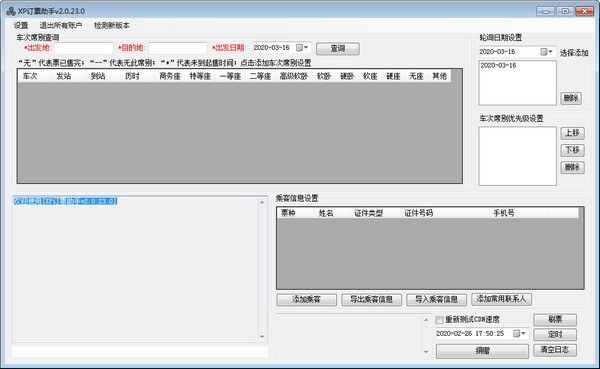Click the 刷票 button
This screenshot has height=369, width=600.
click(x=555, y=320)
